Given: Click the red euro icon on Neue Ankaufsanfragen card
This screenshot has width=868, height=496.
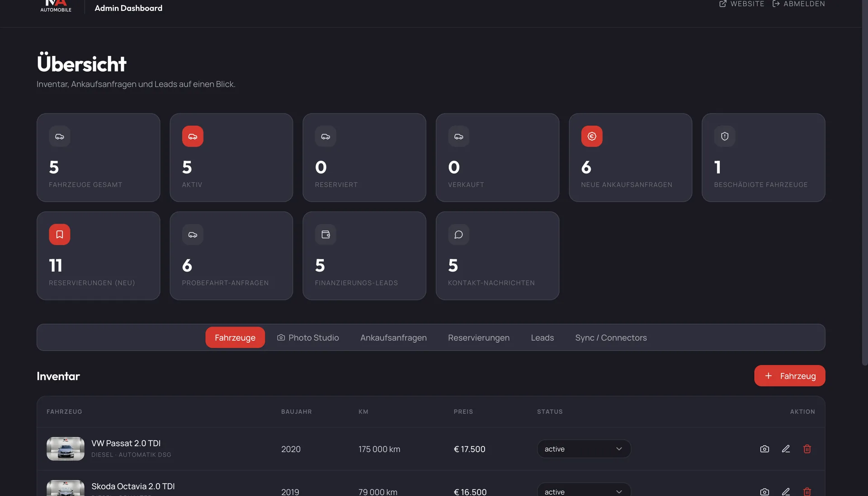Looking at the screenshot, I should point(592,136).
